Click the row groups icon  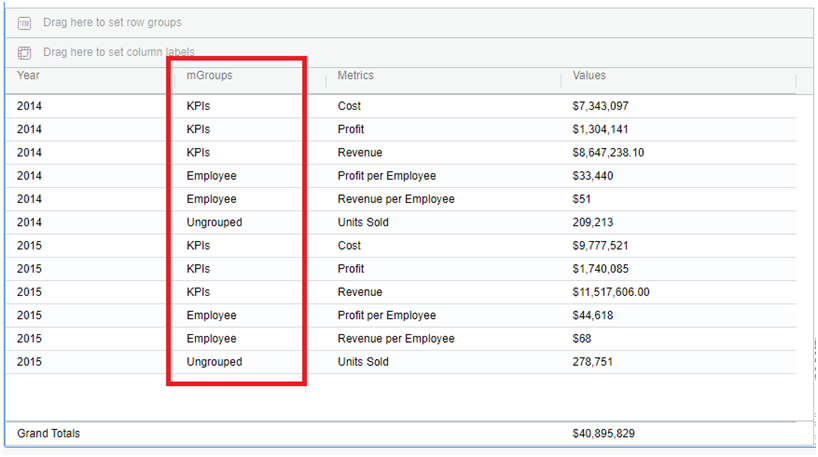(25, 22)
